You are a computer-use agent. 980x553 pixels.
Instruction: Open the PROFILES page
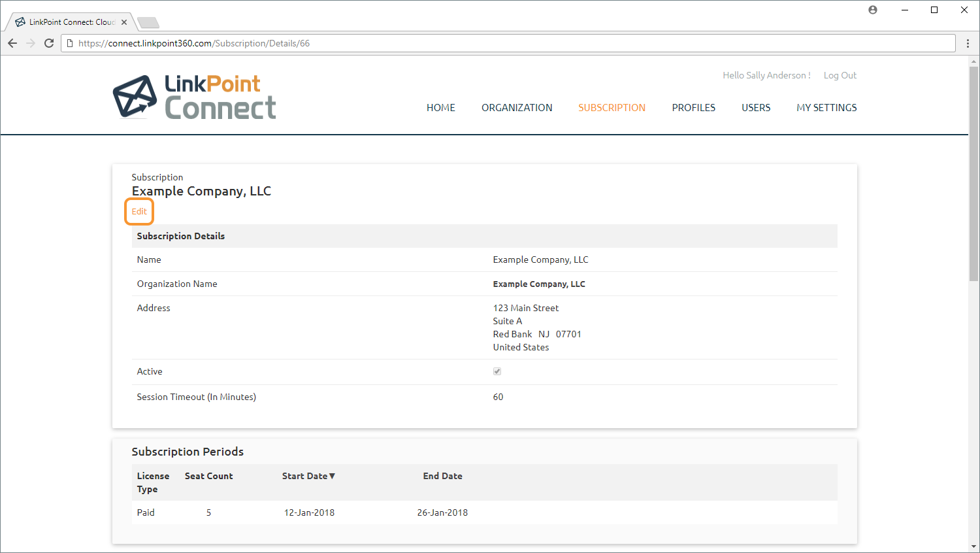pyautogui.click(x=694, y=108)
